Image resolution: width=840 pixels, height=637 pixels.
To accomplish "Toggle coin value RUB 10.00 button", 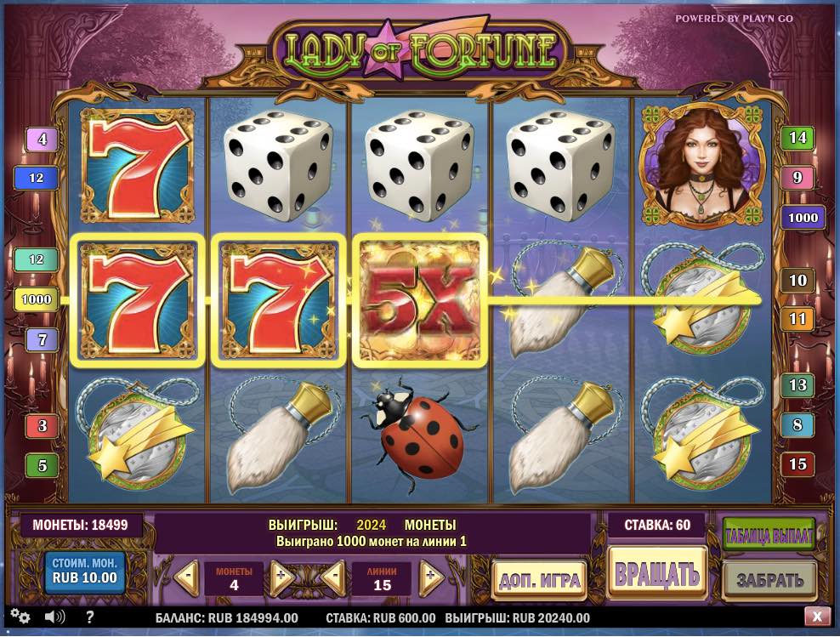I will (x=85, y=572).
